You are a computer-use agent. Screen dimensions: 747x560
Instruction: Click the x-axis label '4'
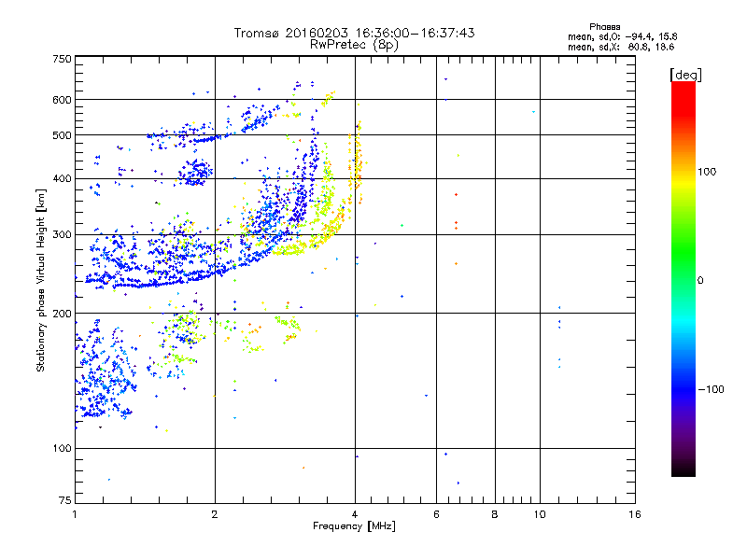click(355, 514)
